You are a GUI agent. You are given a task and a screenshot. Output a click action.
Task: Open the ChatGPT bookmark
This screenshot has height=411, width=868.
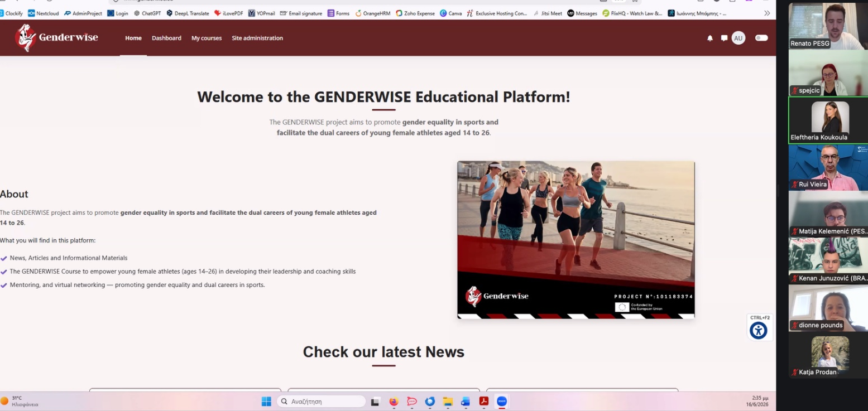147,13
